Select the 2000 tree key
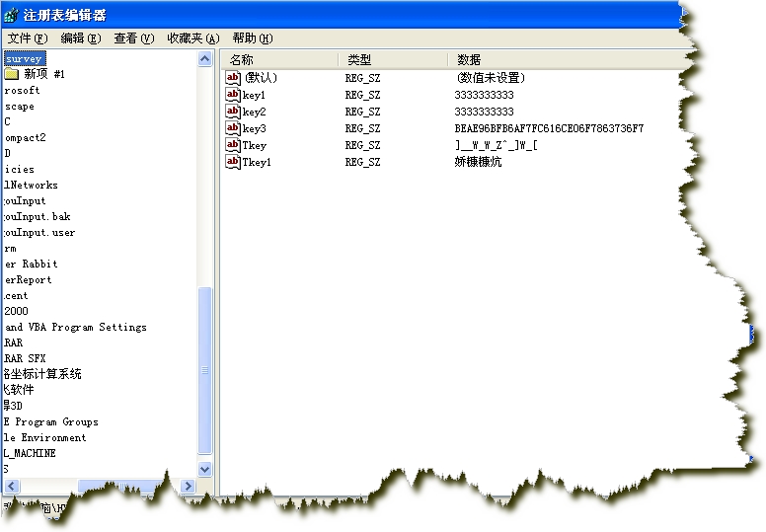 tap(16, 311)
